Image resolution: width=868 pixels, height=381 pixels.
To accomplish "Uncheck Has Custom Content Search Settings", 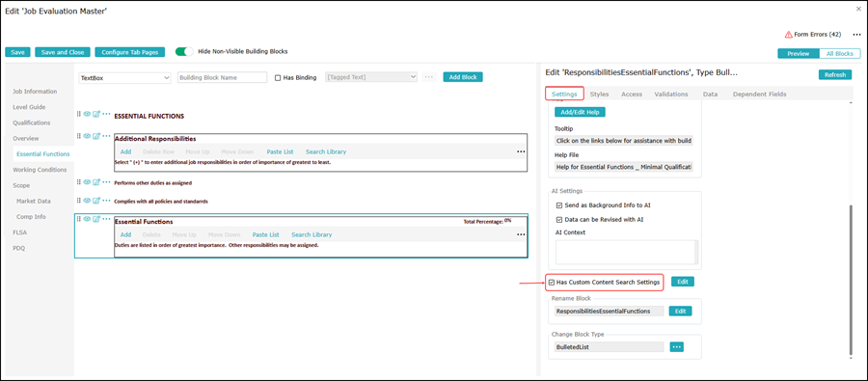I will (x=552, y=283).
